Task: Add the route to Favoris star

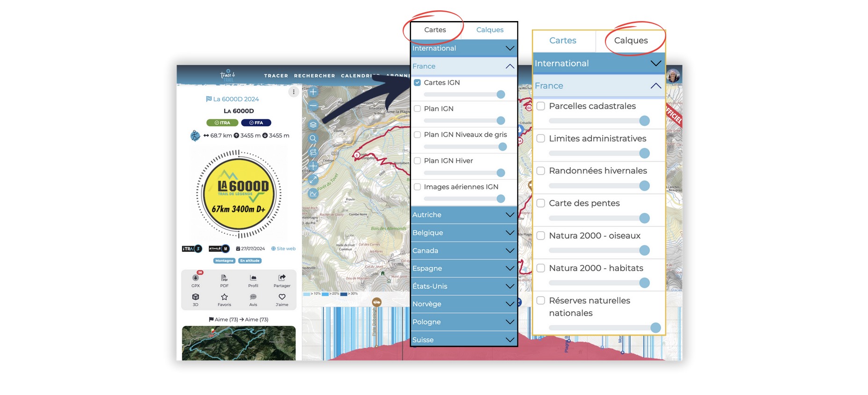Action: tap(224, 297)
